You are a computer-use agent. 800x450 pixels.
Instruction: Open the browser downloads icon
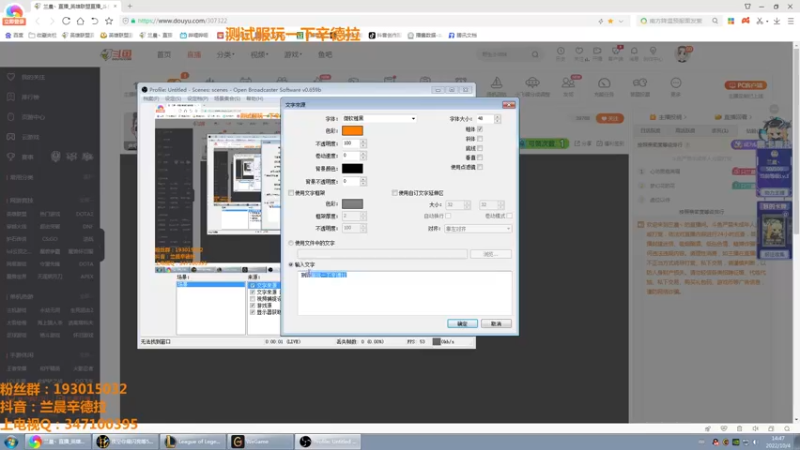[777, 21]
